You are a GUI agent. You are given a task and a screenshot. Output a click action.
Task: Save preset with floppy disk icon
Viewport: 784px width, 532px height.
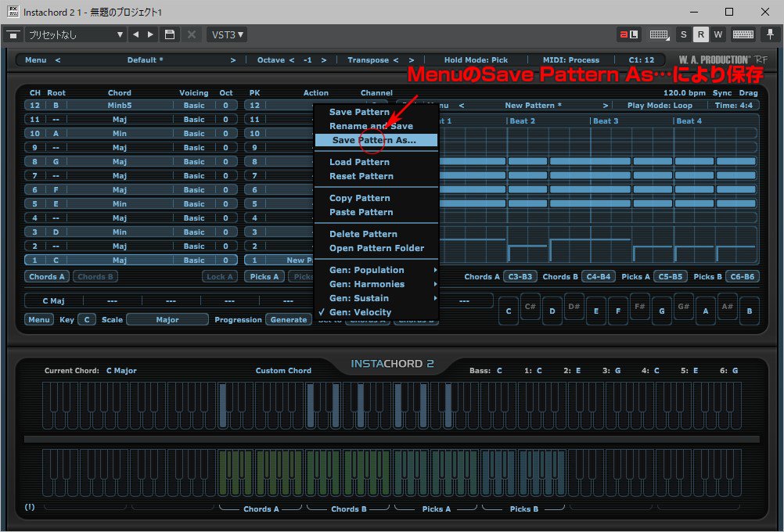click(x=170, y=34)
